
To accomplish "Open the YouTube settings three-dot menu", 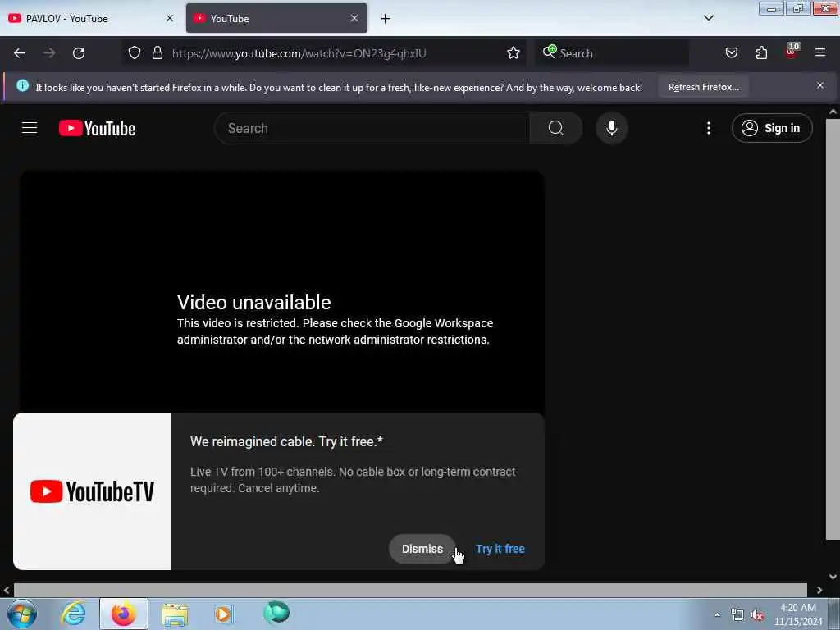I will point(708,128).
